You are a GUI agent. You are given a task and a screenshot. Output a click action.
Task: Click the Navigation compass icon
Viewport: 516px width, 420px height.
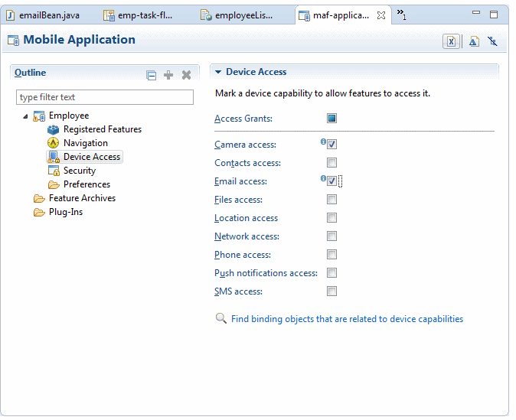click(x=53, y=143)
